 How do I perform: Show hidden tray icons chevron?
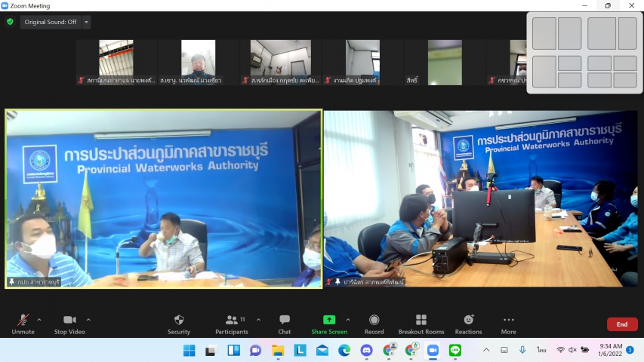coord(486,350)
